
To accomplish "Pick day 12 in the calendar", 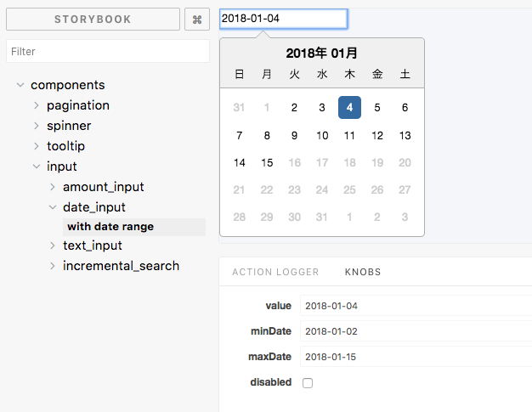I will [x=377, y=136].
